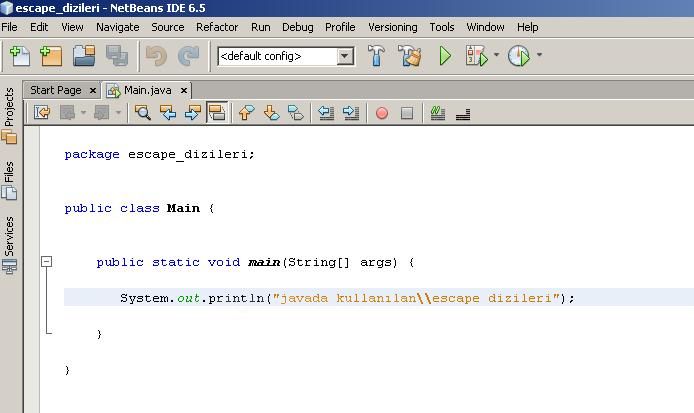
Task: Close the Main.java tab
Action: tap(184, 90)
